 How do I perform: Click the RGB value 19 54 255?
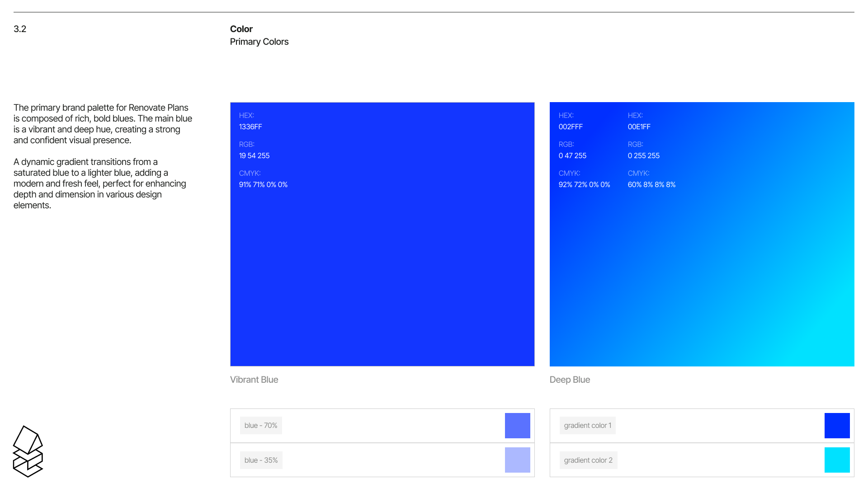pos(254,155)
